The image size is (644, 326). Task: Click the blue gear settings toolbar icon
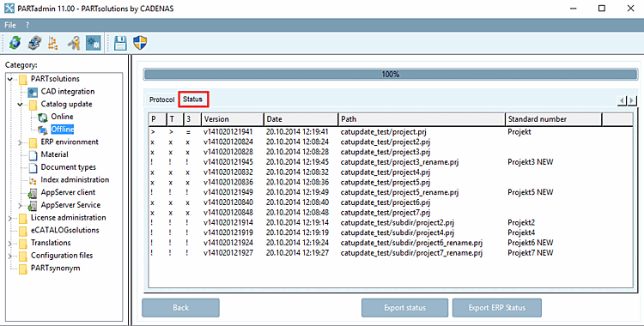coord(94,43)
